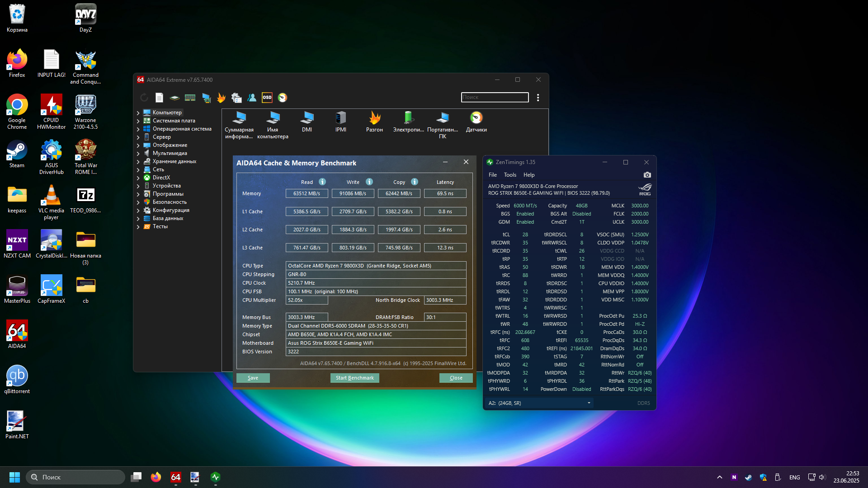The height and width of the screenshot is (488, 868).
Task: Open Суммарная информация icon in AIDA64 panel
Action: [239, 125]
